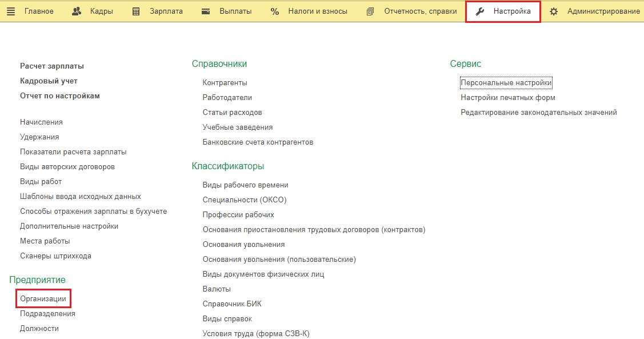The height and width of the screenshot is (339, 644).
Task: Open the Главное section
Action: coord(39,11)
